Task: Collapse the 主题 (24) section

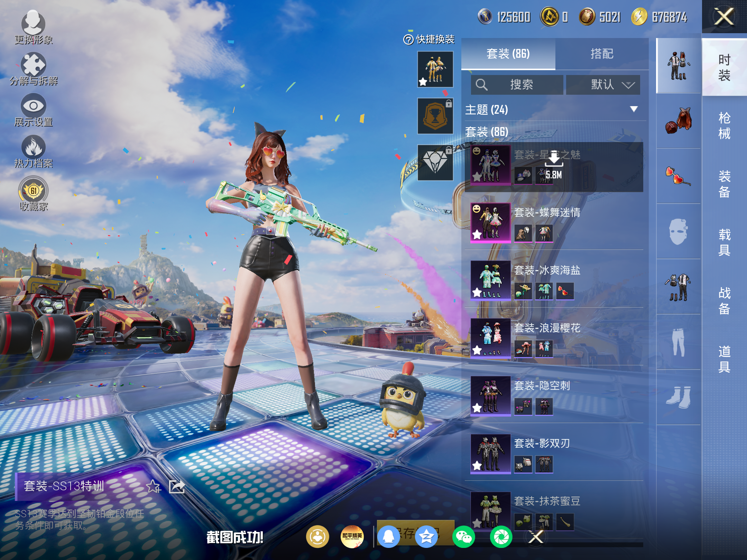Action: pos(634,109)
